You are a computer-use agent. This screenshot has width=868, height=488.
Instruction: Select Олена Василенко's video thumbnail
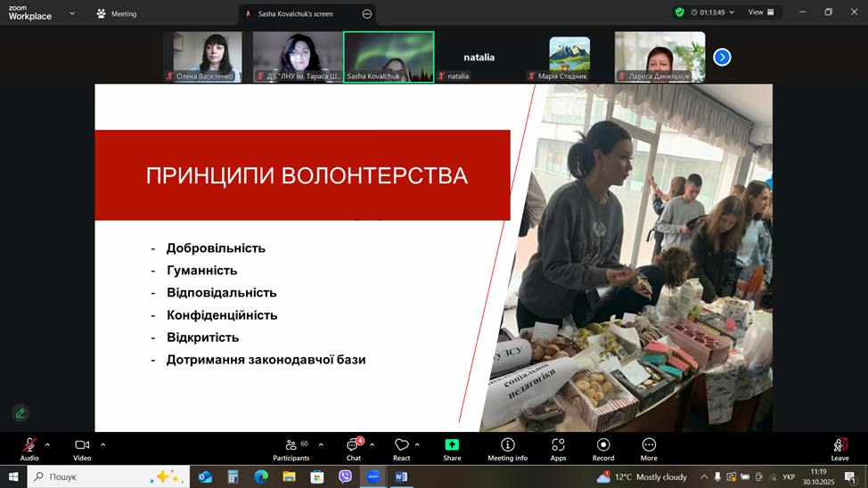point(207,57)
